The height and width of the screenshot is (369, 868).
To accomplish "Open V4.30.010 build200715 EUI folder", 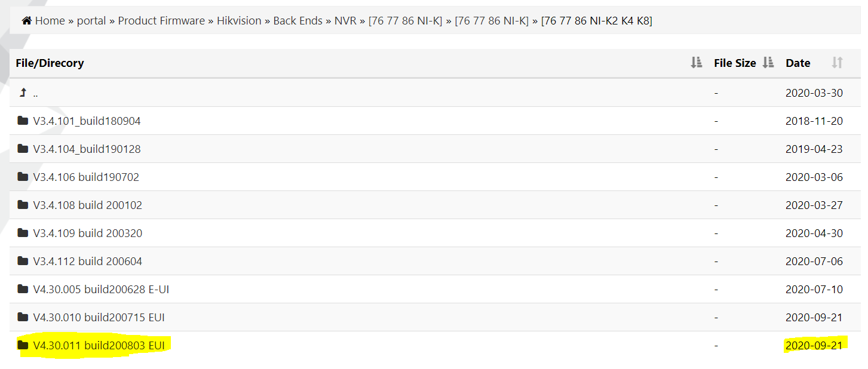I will (99, 317).
